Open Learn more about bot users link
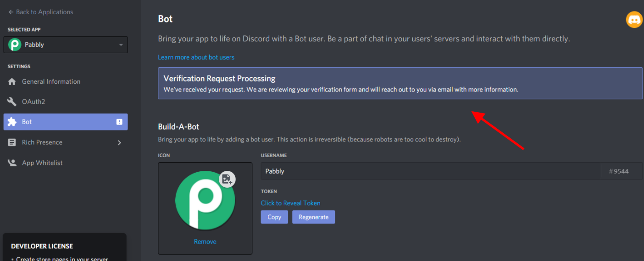 point(196,57)
